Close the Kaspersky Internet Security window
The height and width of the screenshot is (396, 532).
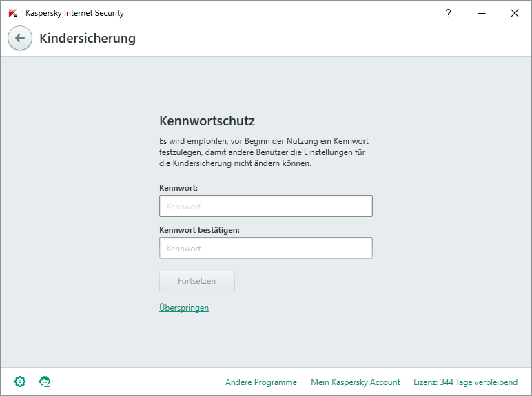[515, 13]
